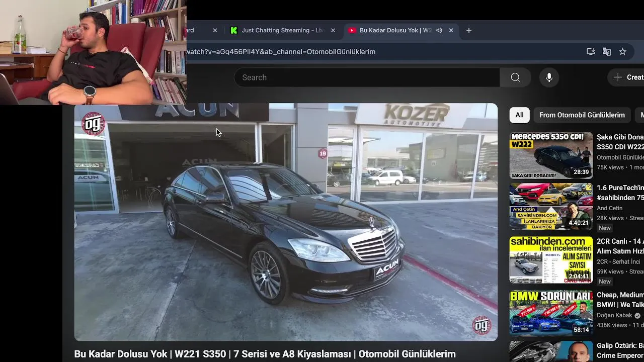The image size is (644, 362).
Task: Open BMW Sorunları video thumbnail
Action: (x=551, y=313)
